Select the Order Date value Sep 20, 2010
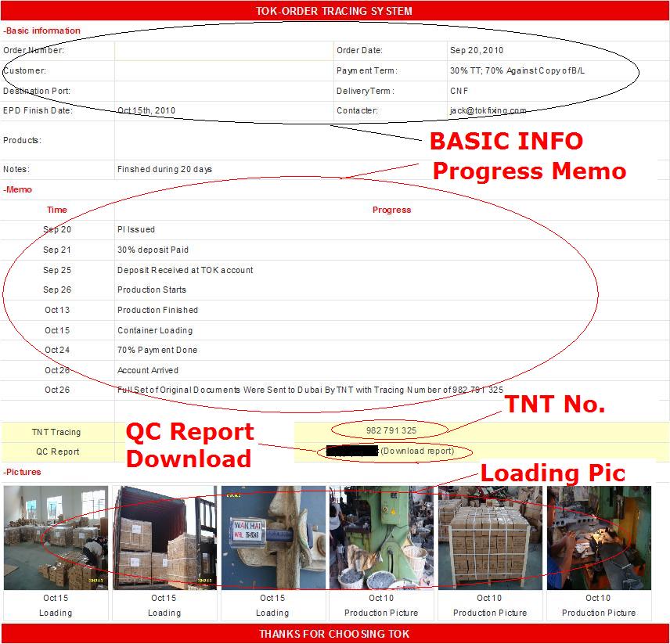The width and height of the screenshot is (670, 644). [477, 51]
